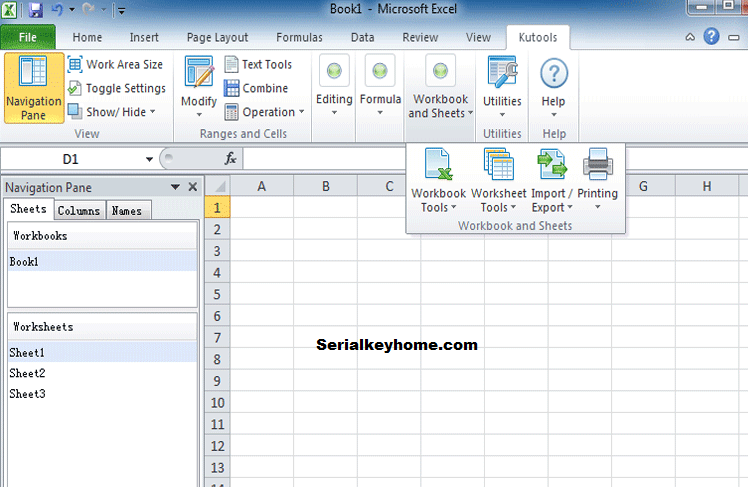Select Sheet3 in Worksheets list
The image size is (748, 487).
click(102, 394)
